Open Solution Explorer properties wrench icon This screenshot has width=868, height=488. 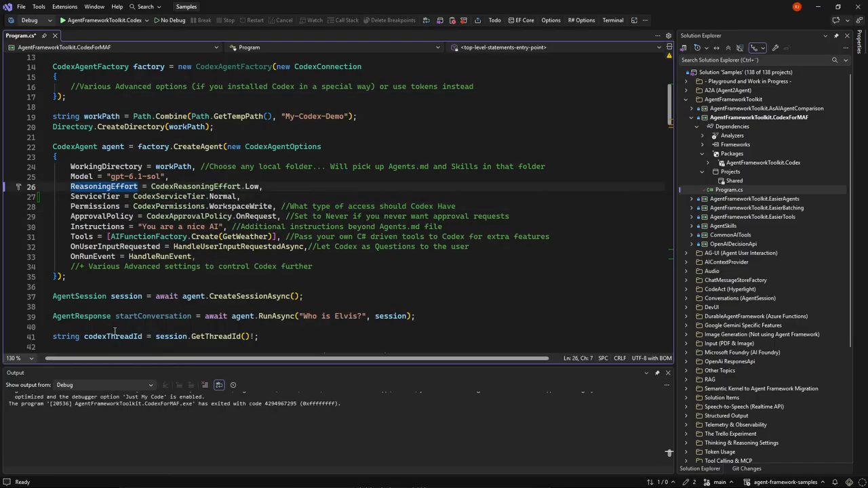[x=775, y=47]
